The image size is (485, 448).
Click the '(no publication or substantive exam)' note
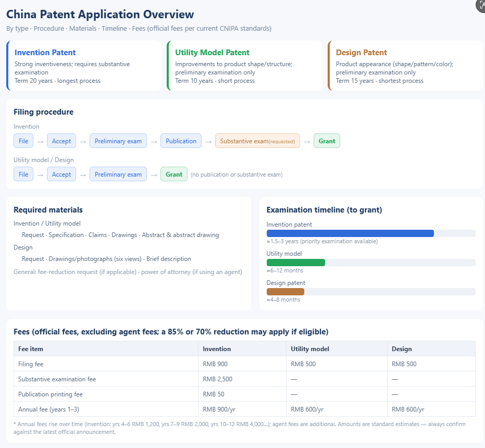pyautogui.click(x=237, y=175)
